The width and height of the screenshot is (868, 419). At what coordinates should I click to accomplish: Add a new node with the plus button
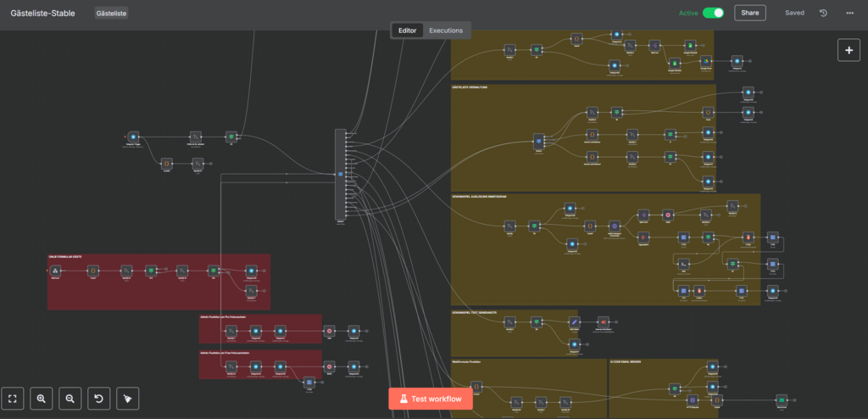[849, 50]
